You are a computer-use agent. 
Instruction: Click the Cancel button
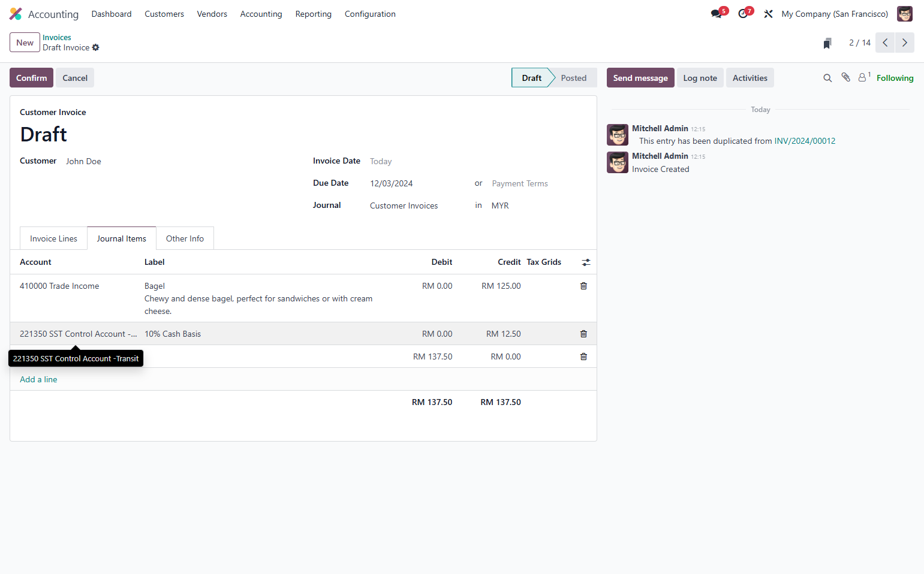tap(75, 78)
